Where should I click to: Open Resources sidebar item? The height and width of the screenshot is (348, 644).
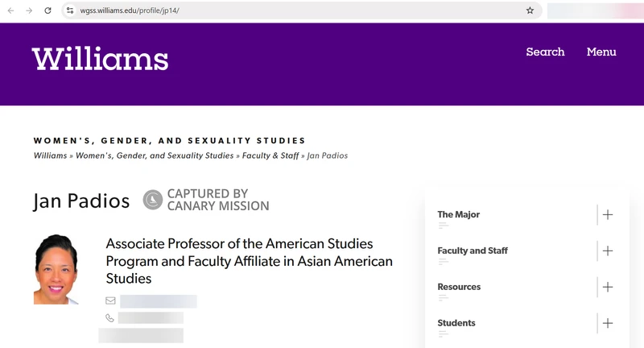[459, 287]
